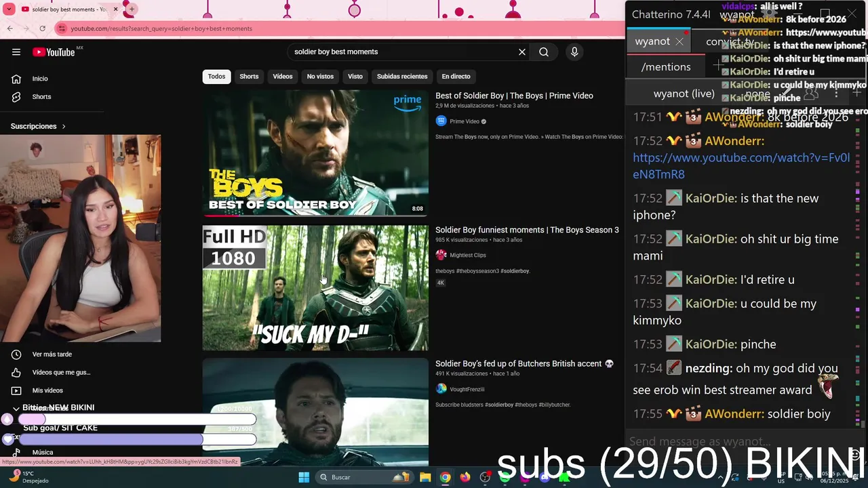
Task: Click the browser forward arrow
Action: click(x=26, y=28)
